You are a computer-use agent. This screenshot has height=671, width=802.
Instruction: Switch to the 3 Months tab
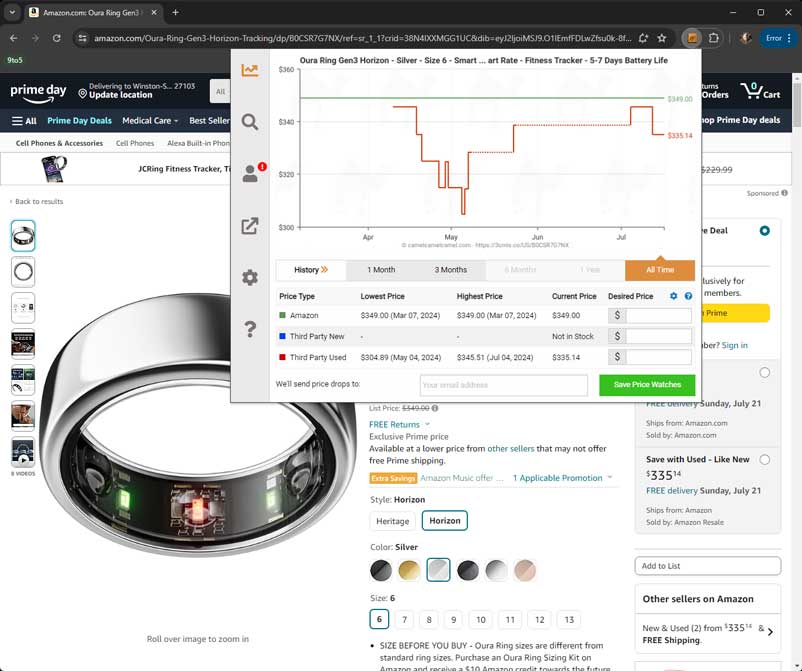450,270
